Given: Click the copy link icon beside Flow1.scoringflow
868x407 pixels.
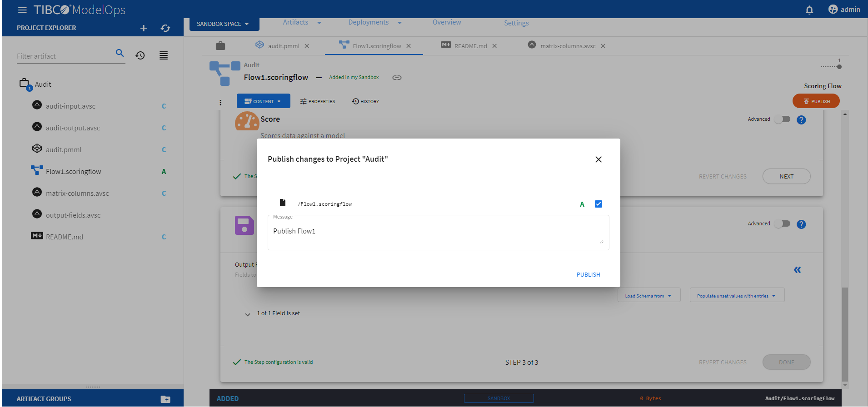Looking at the screenshot, I should click(397, 78).
